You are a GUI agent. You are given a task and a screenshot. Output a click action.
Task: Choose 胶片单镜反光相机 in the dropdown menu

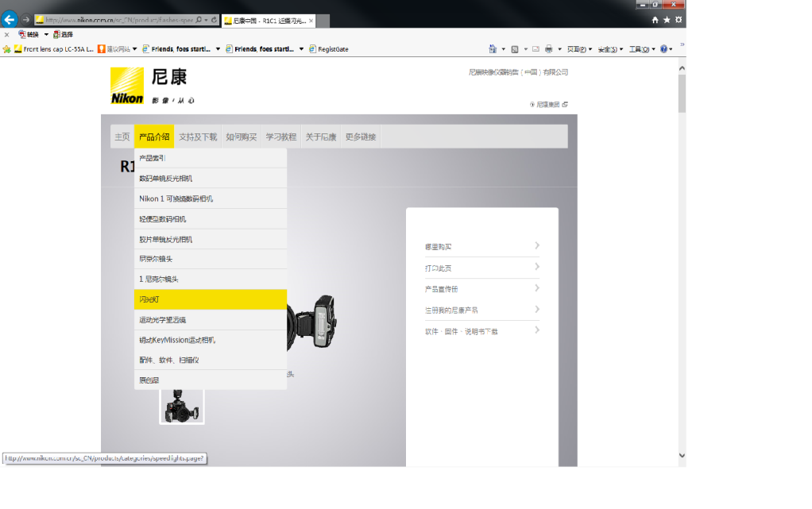coord(211,239)
